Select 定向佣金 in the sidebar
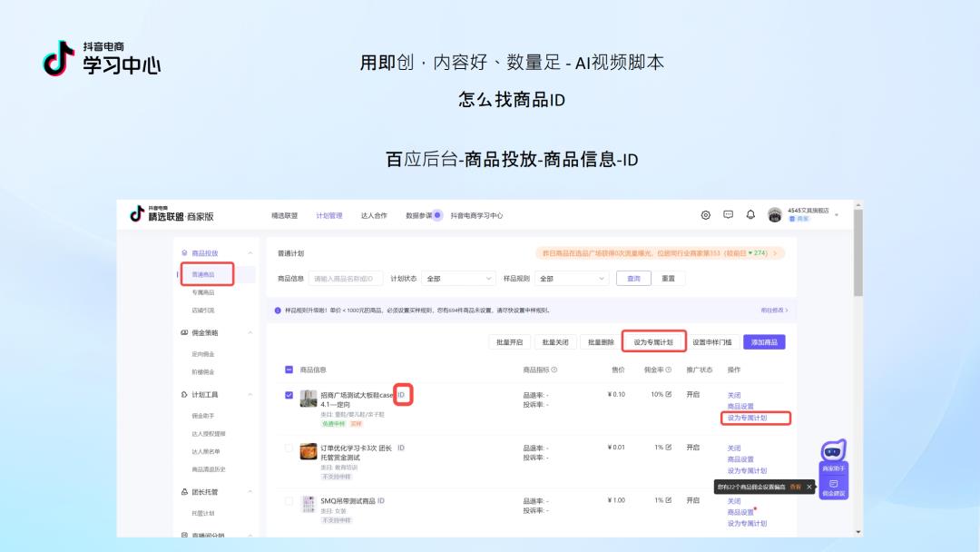 point(203,354)
